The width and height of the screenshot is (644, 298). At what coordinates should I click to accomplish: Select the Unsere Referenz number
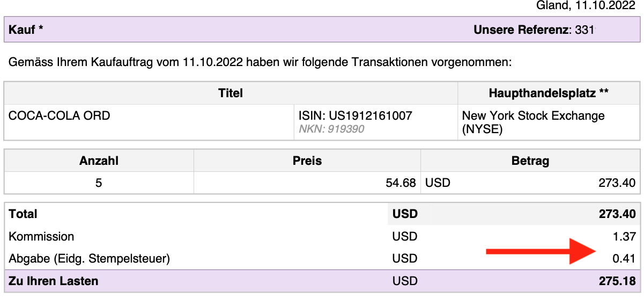coord(584,30)
